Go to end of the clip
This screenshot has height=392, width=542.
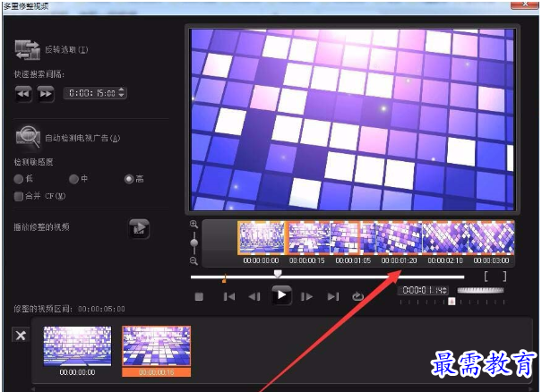pyautogui.click(x=333, y=296)
